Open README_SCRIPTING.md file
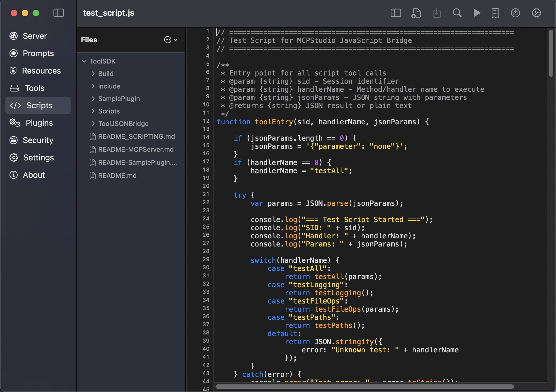The height and width of the screenshot is (392, 556). coord(136,136)
